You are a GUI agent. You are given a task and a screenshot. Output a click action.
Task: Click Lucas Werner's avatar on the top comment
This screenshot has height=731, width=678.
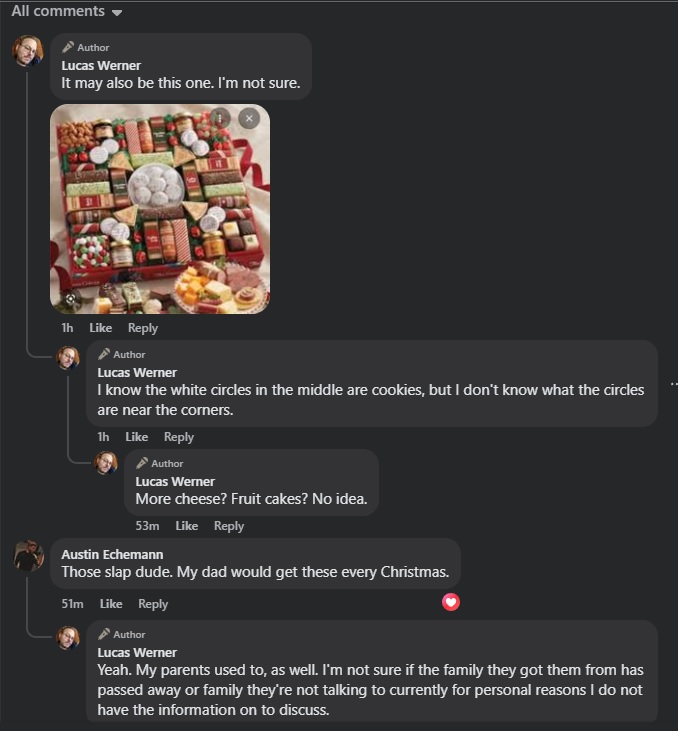coord(28,51)
